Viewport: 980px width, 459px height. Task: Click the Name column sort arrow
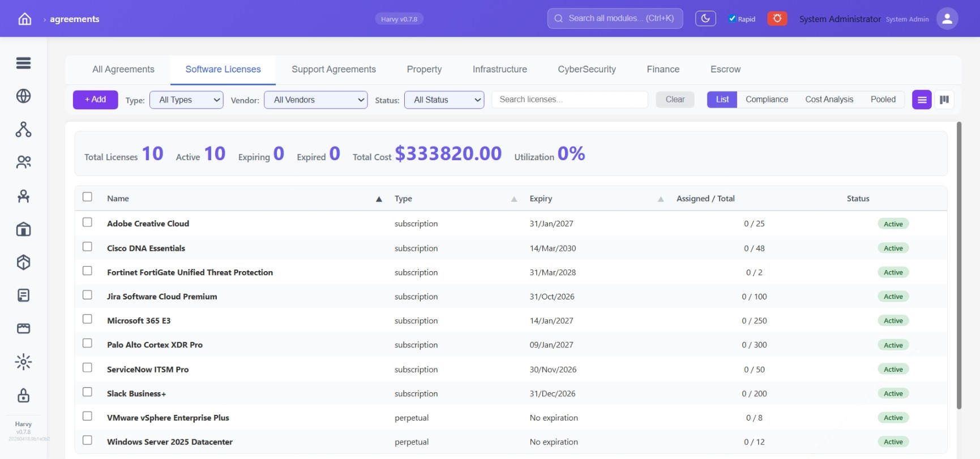[379, 199]
